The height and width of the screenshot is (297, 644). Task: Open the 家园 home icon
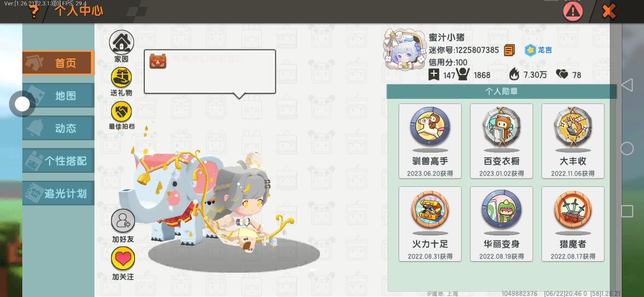[x=121, y=42]
